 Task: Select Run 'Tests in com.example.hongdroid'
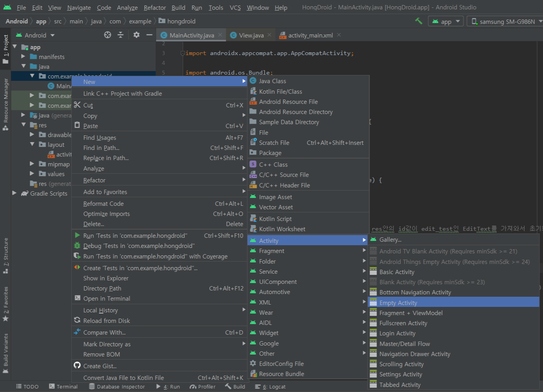point(159,235)
